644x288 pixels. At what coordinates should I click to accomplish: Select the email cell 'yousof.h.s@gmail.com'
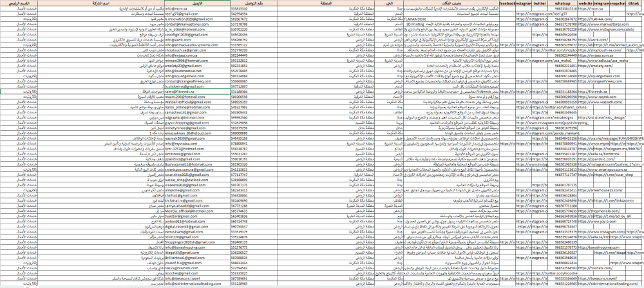tap(197, 264)
